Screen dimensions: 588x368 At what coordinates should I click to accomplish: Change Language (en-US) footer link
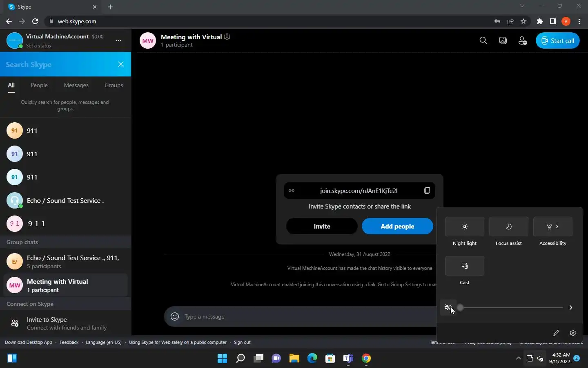coord(104,342)
